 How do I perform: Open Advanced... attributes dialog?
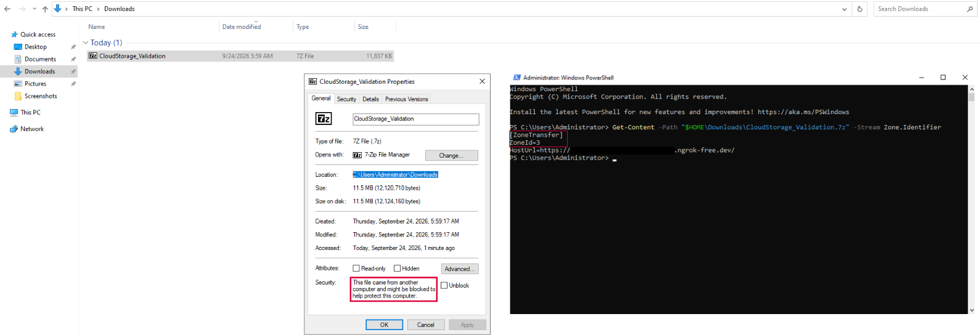point(460,268)
